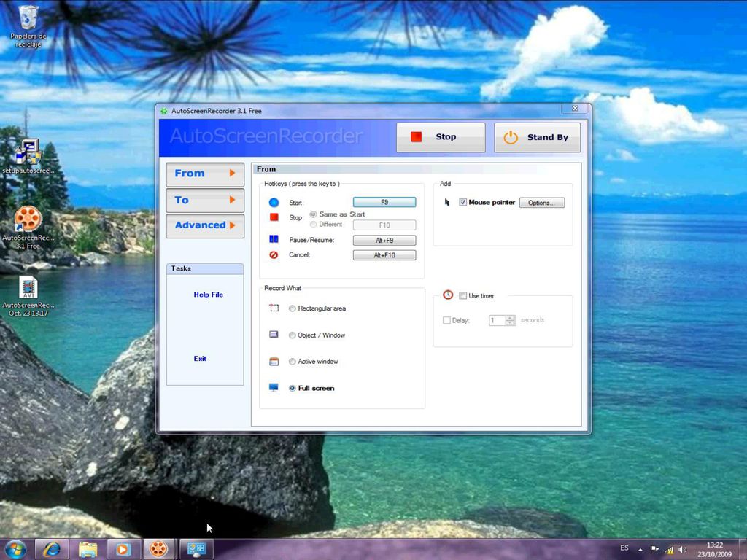
Task: Open the taskbar clock and date
Action: pyautogui.click(x=715, y=550)
